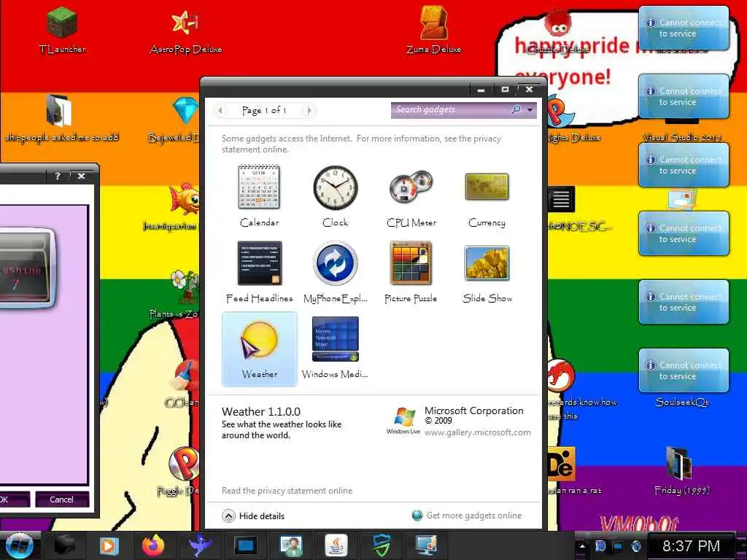The width and height of the screenshot is (747, 560).
Task: Launch Zuma Deluxe from desktop
Action: point(433,29)
